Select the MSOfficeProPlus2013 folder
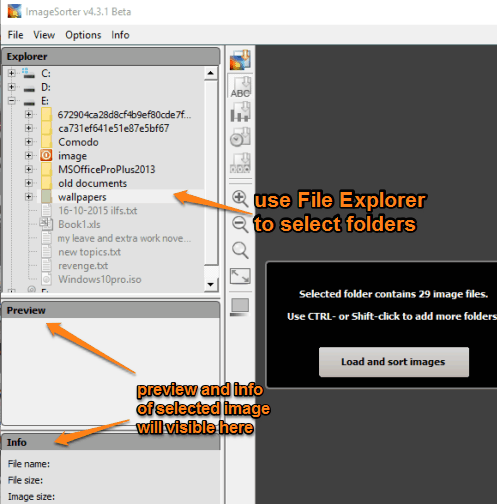The image size is (497, 504). tap(107, 169)
